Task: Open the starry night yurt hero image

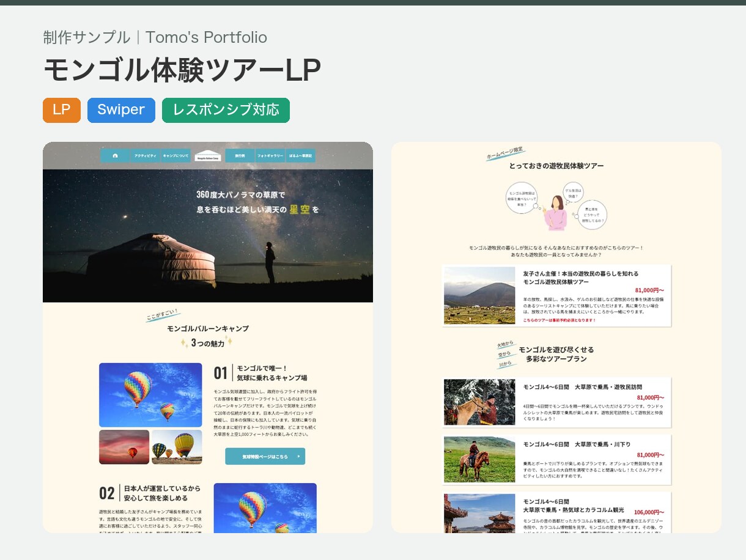Action: click(208, 235)
